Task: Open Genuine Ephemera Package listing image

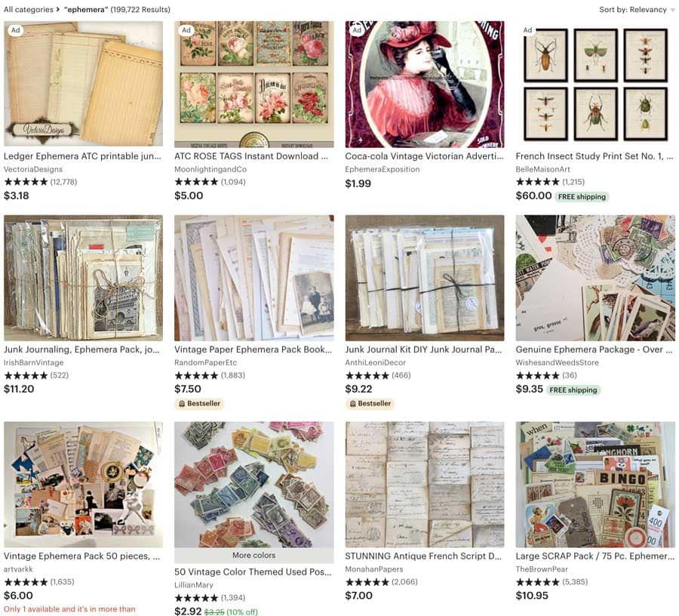Action: pos(595,278)
